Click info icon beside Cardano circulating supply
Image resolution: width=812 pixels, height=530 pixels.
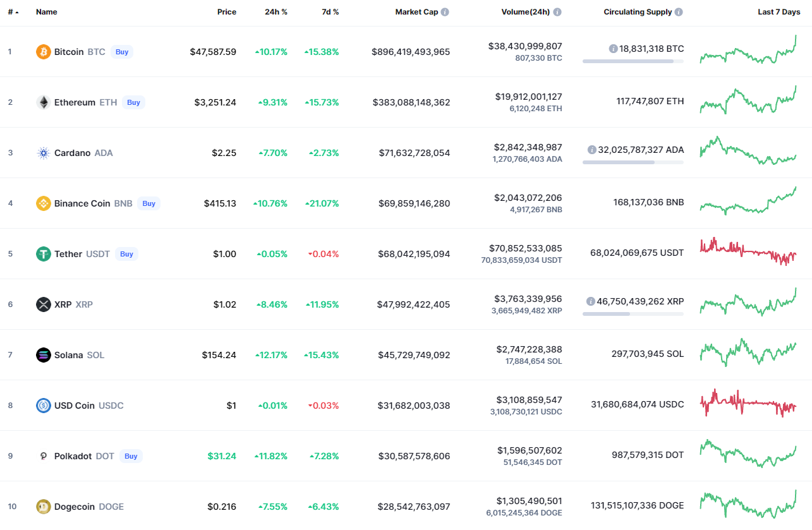591,150
